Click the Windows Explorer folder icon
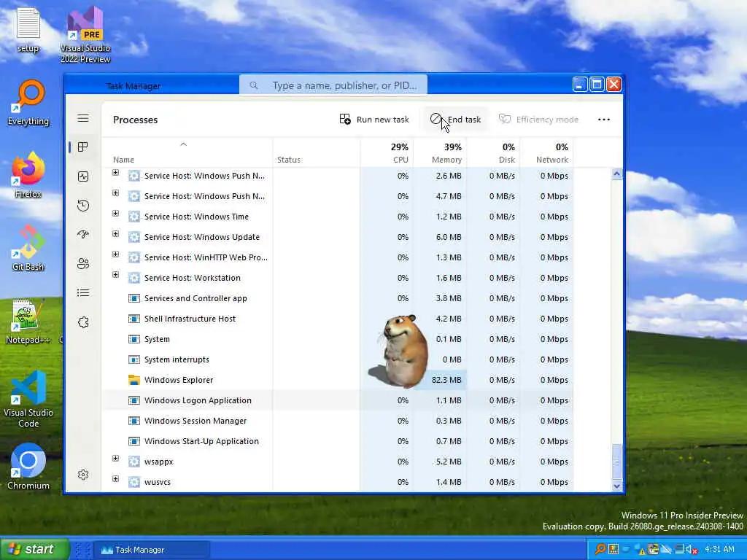 click(134, 380)
